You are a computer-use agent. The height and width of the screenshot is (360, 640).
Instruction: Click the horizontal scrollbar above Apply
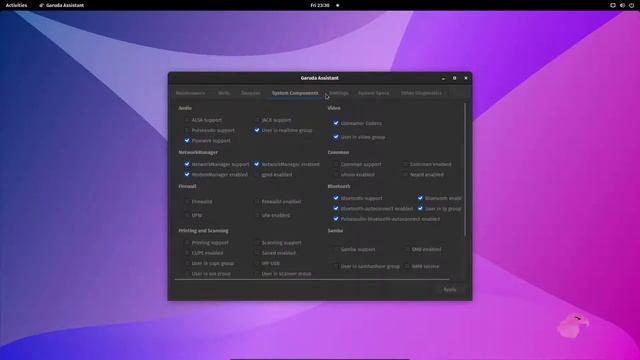click(x=312, y=280)
